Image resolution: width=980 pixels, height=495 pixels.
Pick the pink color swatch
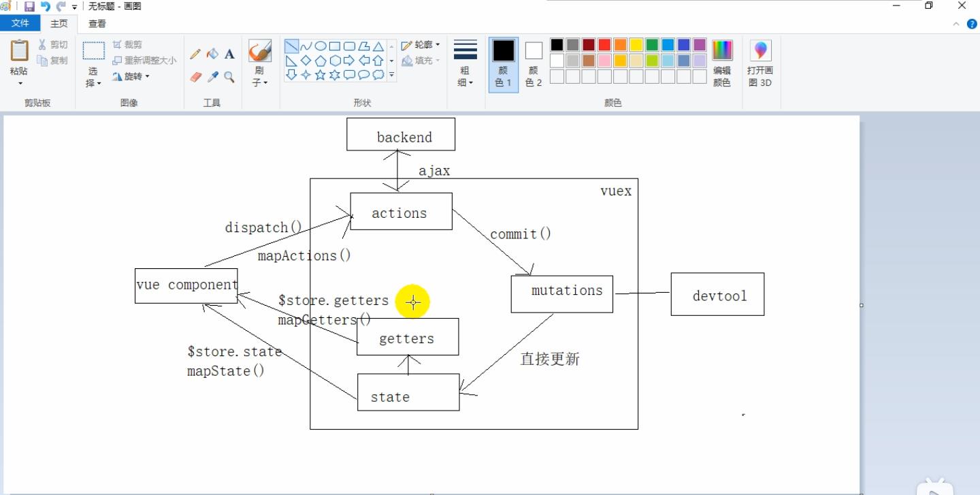[604, 61]
